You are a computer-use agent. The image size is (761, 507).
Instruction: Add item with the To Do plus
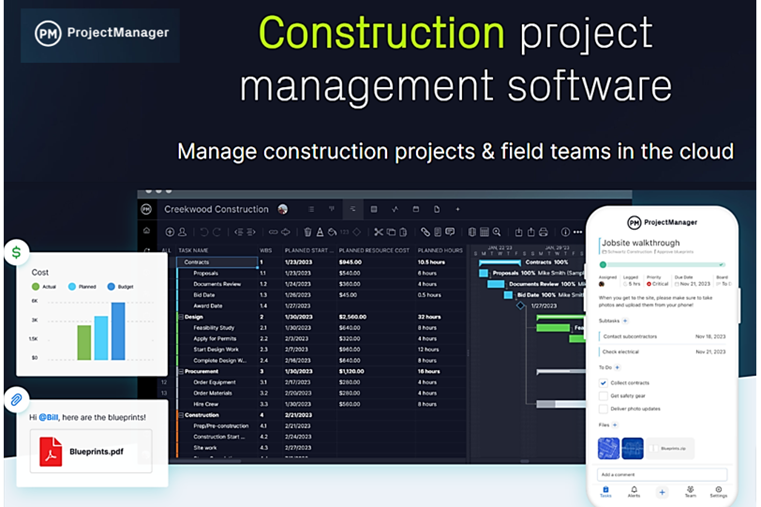pyautogui.click(x=617, y=367)
